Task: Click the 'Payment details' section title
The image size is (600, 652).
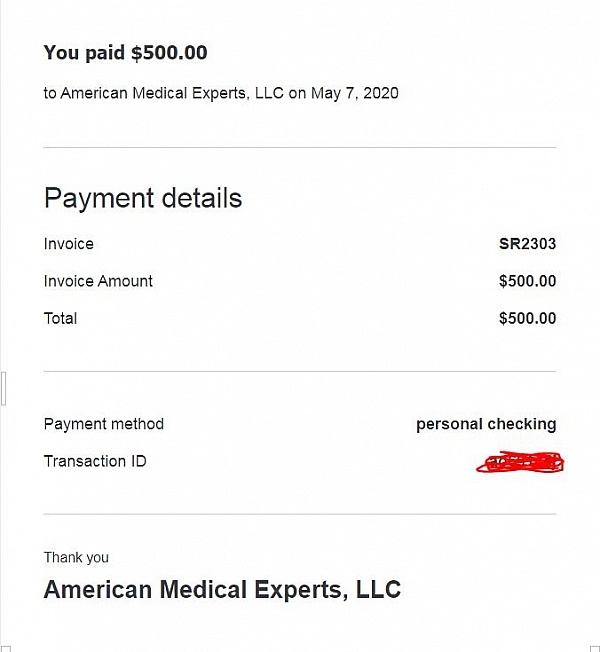Action: pos(143,198)
